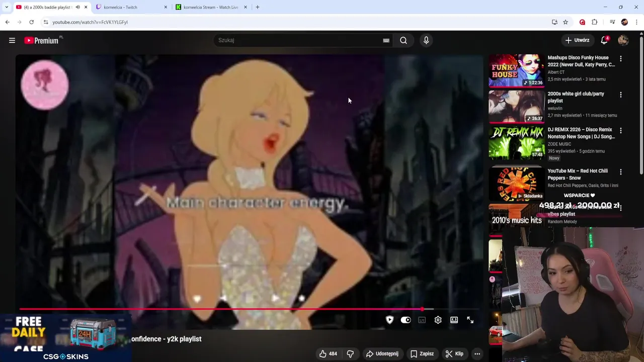Like the video with 484 likes

[328, 353]
